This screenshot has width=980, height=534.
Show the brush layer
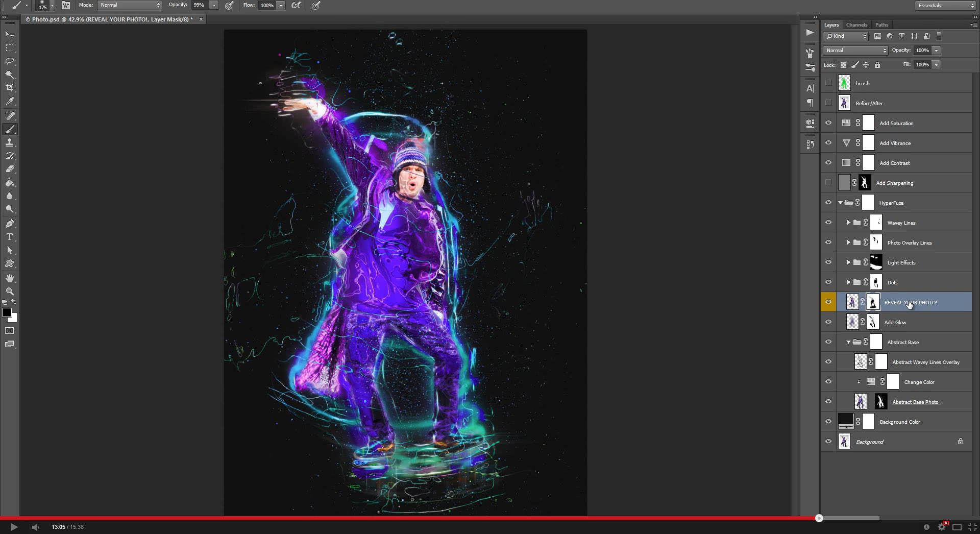828,83
